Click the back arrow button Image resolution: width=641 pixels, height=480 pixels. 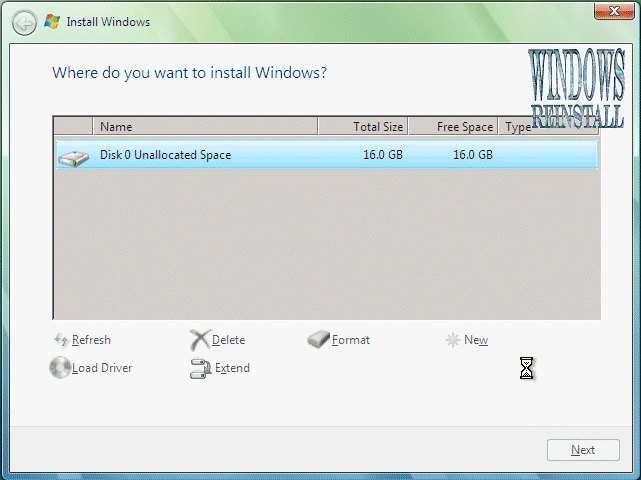tap(25, 21)
